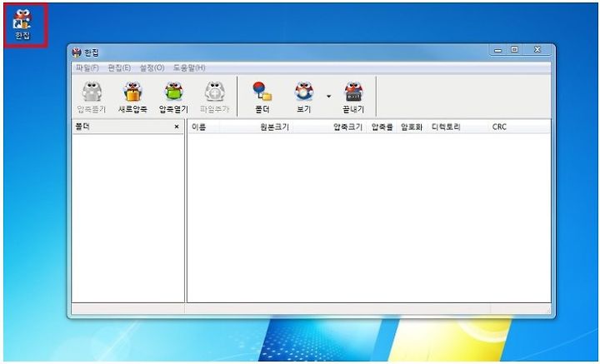This screenshot has height=364, width=600.
Task: Start a new archive with 새로압축
Action: (x=132, y=97)
